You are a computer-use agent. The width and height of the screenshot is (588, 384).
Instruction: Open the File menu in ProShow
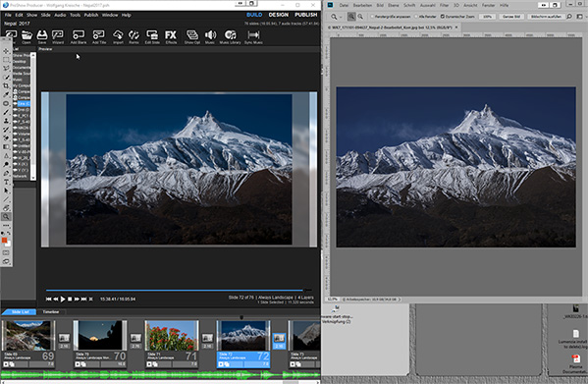tap(8, 15)
